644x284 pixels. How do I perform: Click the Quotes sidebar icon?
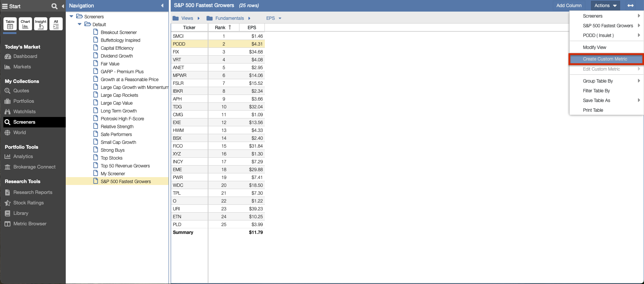(7, 91)
